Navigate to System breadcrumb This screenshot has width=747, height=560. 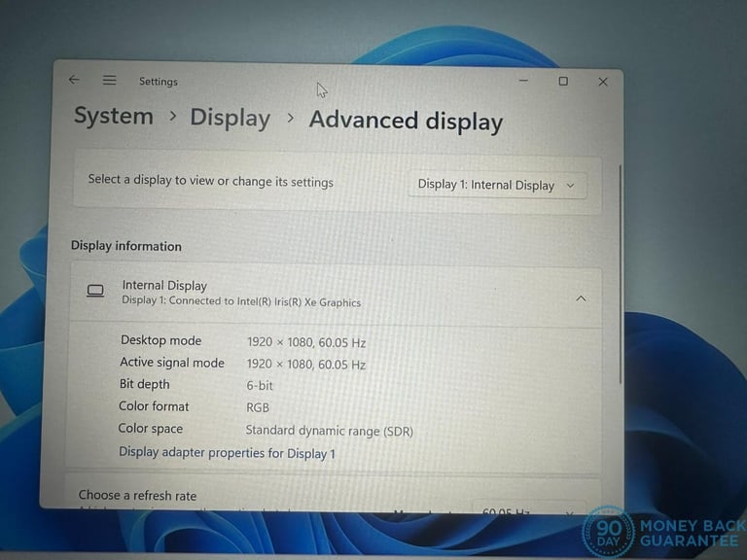(114, 117)
